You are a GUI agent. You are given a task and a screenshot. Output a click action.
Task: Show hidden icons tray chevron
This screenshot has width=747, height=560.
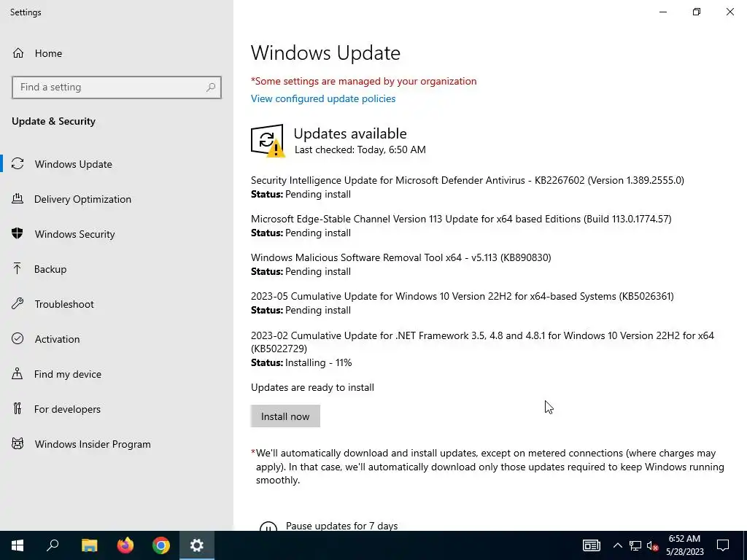pyautogui.click(x=617, y=545)
